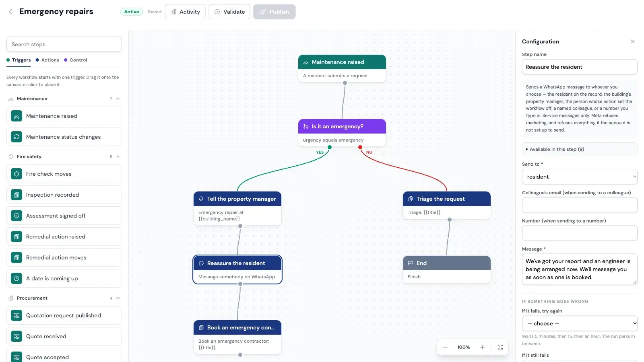
Task: Click the Step name input field
Action: coord(580,67)
